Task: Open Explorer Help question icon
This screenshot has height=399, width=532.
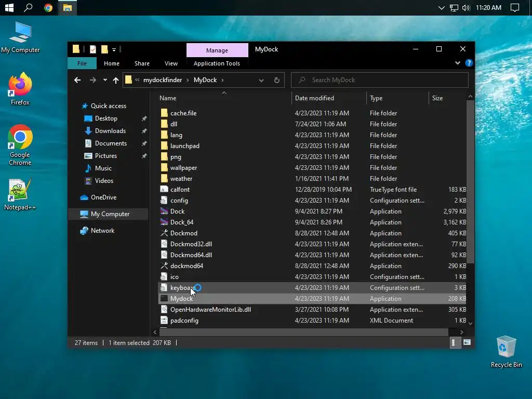Action: point(469,63)
